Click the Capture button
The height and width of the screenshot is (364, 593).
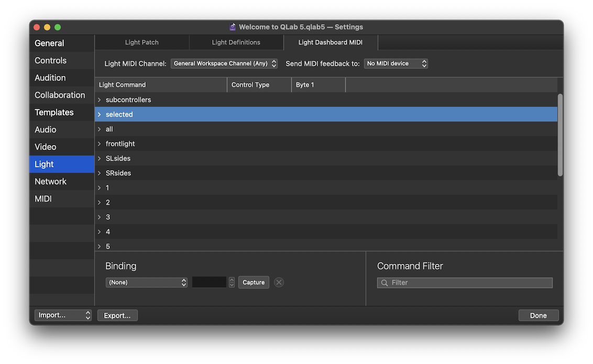click(254, 282)
